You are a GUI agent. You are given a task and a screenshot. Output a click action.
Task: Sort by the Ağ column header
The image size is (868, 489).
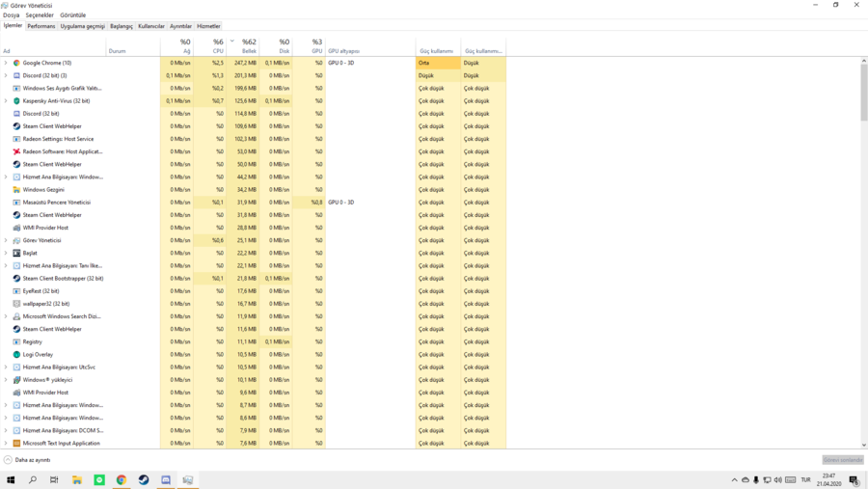[176, 46]
